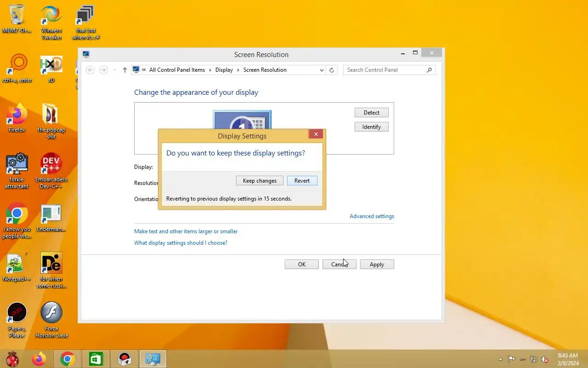Open 'Papers, Please' desktop shortcut

pos(17,320)
